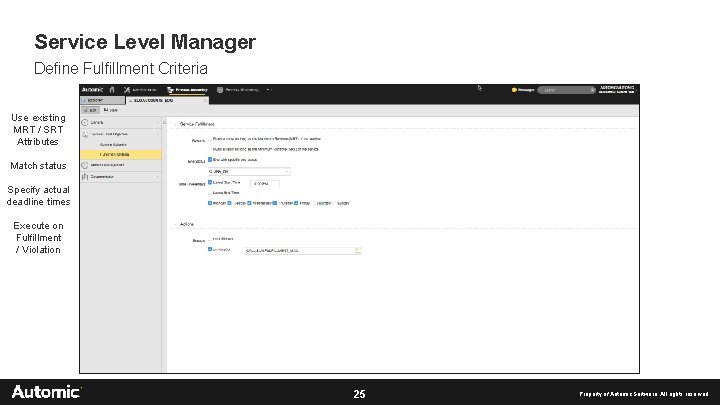Toggle the Thursday checkbox
This screenshot has height=405, width=720.
[x=275, y=203]
